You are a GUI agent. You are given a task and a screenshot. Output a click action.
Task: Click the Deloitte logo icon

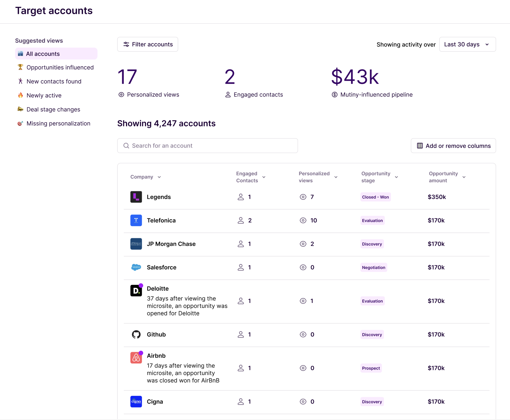coord(136,291)
